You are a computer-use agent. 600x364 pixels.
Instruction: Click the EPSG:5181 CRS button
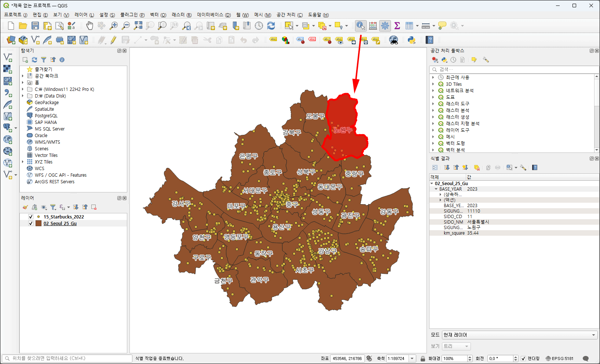click(x=559, y=359)
